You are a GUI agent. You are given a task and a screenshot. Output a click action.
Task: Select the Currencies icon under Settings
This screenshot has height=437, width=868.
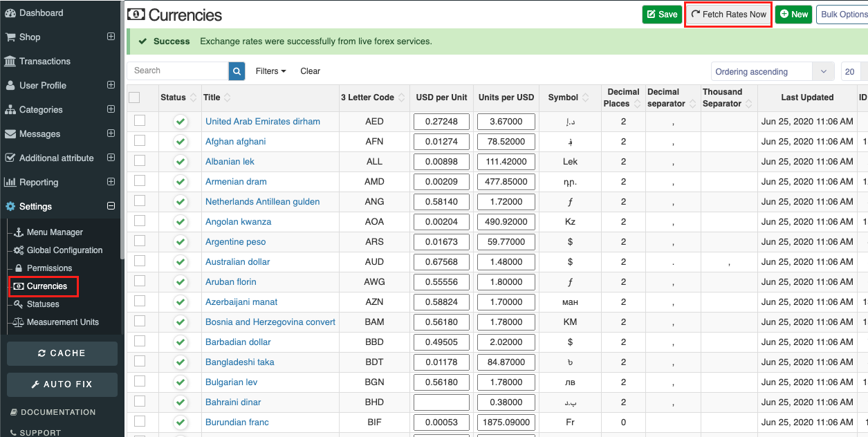click(18, 286)
